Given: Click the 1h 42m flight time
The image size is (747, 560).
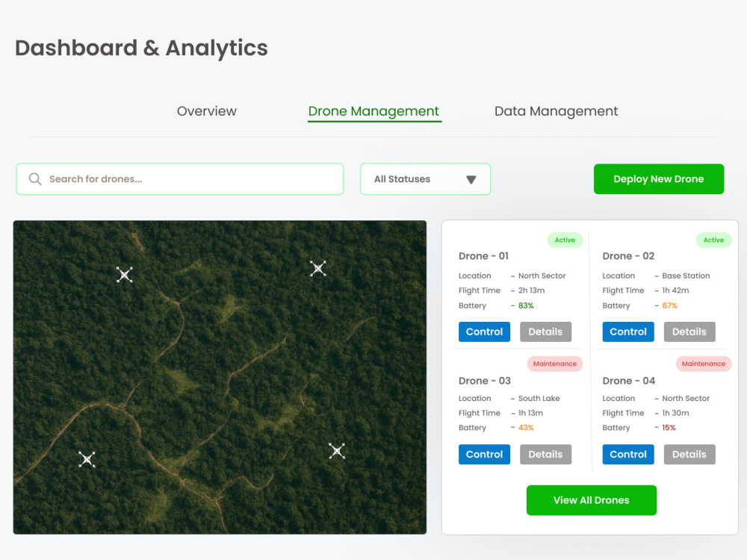Looking at the screenshot, I should [x=675, y=290].
